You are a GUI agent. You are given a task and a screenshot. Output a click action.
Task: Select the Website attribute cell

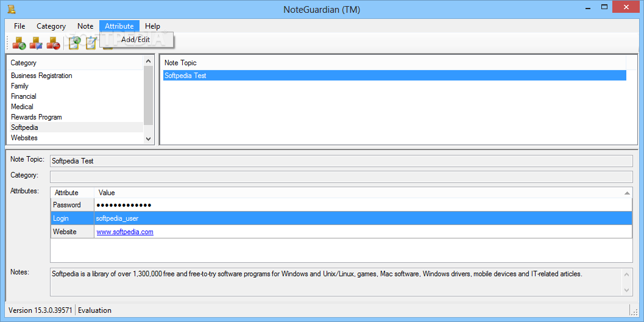73,232
